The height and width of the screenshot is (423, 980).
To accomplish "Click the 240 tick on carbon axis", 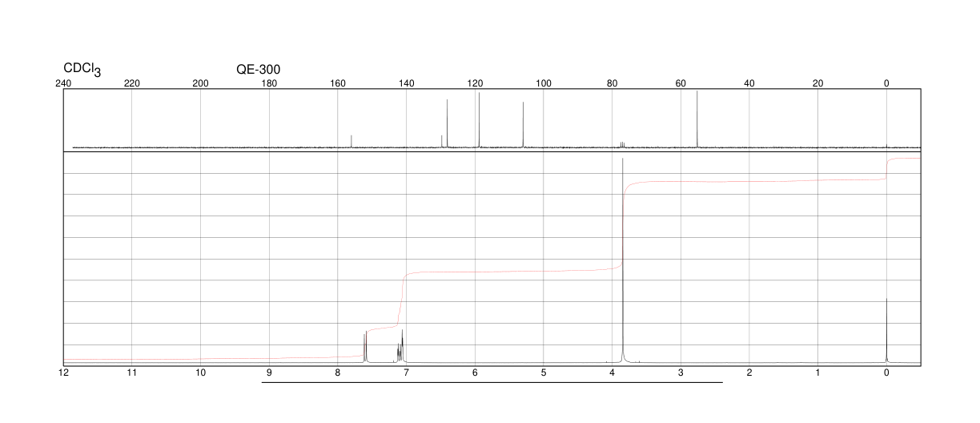I will click(63, 83).
